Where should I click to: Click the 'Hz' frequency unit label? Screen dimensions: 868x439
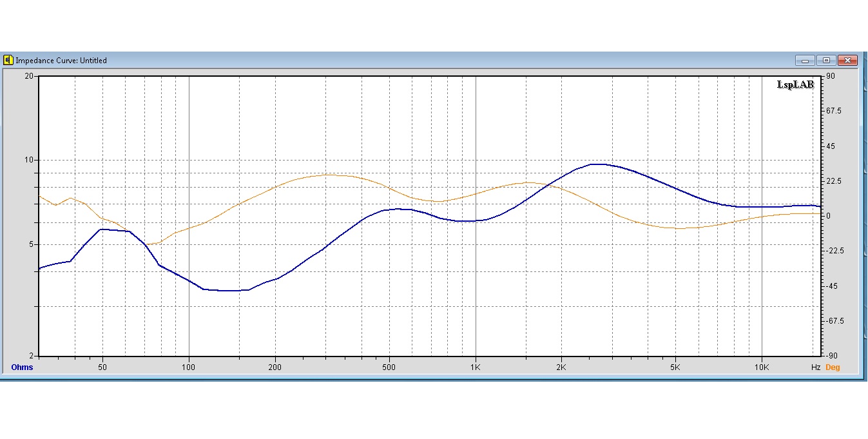tap(815, 367)
